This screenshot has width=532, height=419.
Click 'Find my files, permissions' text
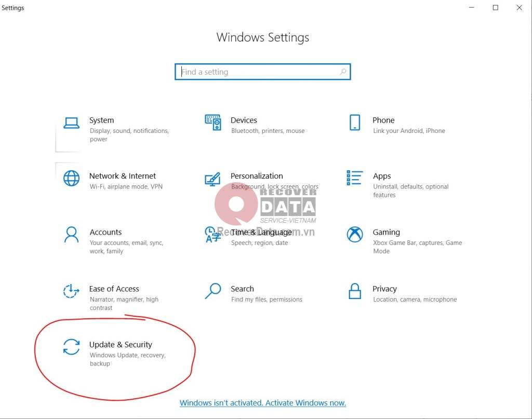click(x=267, y=300)
